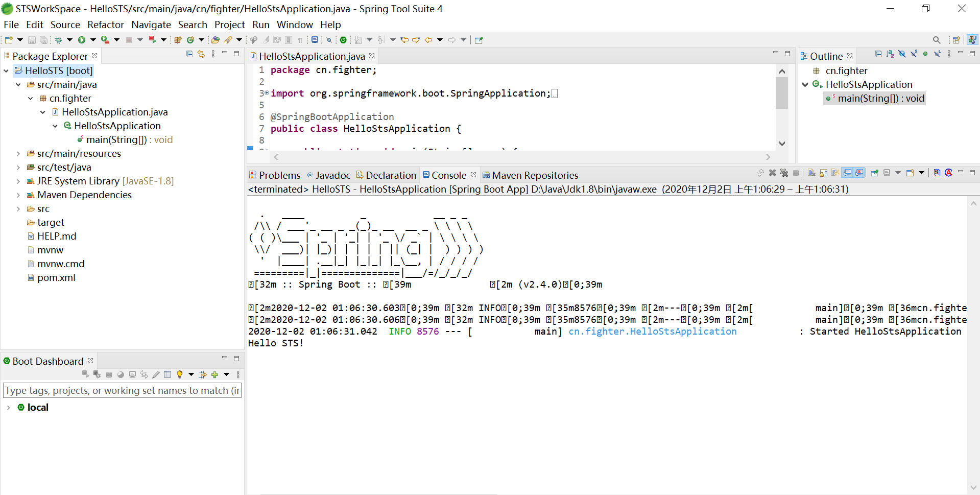Image resolution: width=980 pixels, height=495 pixels.
Task: Open pom.xml in Package Explorer
Action: 56,278
